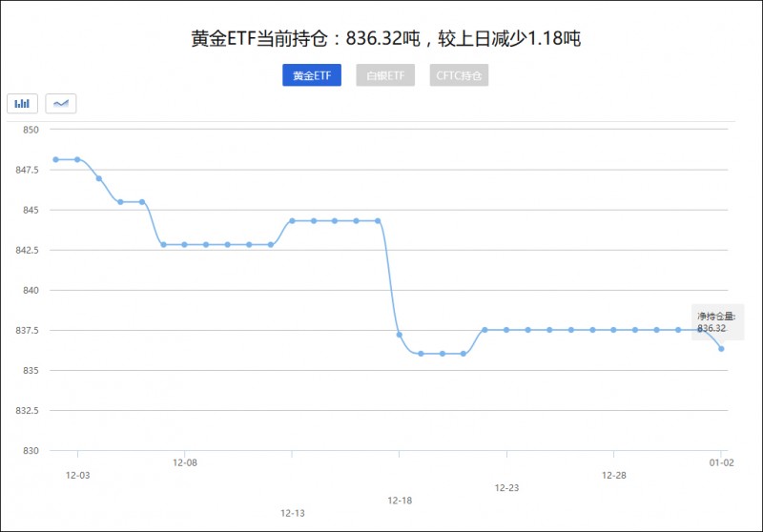Select the 白银ETF tab
The image size is (763, 532).
coord(385,75)
